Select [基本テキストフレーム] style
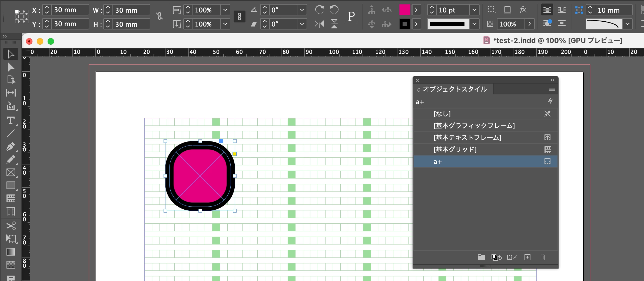 click(486, 138)
